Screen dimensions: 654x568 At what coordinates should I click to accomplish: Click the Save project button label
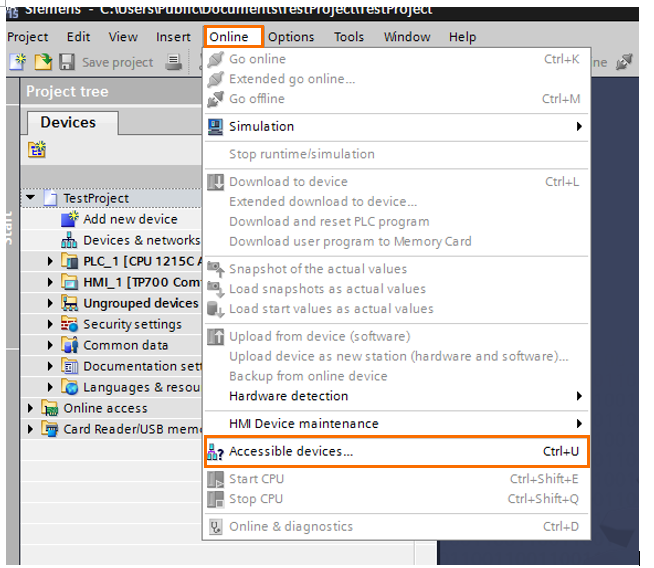coord(118,63)
